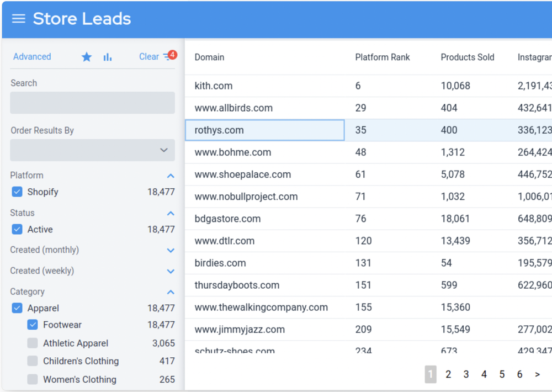Go to results page 3
Image resolution: width=552 pixels, height=392 pixels.
click(466, 374)
